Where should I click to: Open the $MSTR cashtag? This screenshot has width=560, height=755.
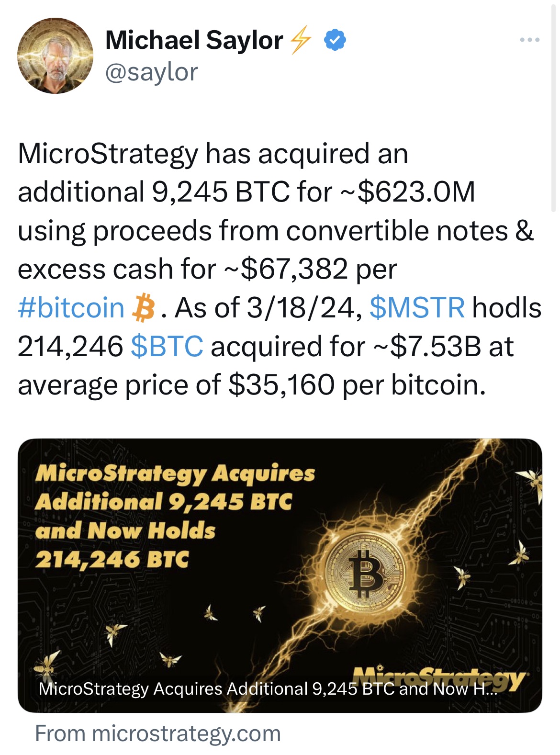tap(417, 308)
